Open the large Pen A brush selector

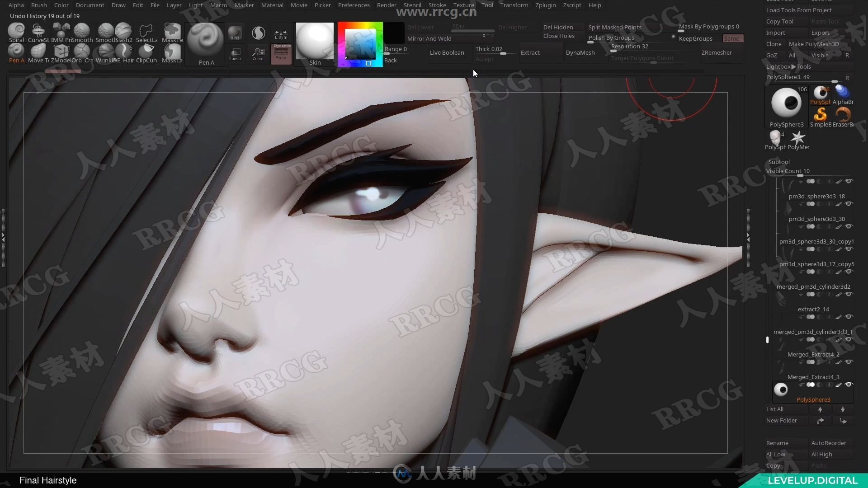click(206, 44)
